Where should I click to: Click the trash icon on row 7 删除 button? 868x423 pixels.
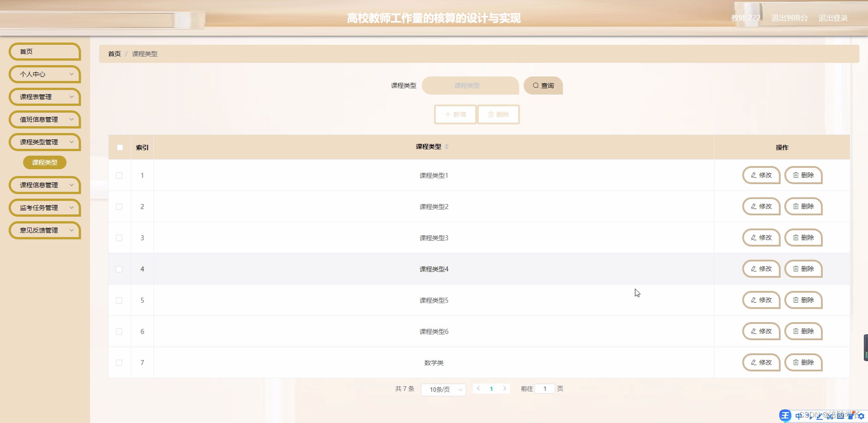pyautogui.click(x=795, y=362)
